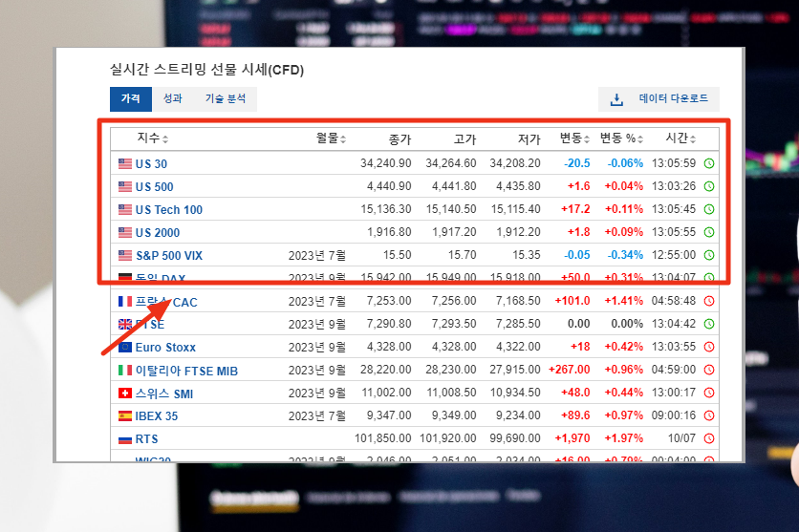Sort by 변동 % column header
Viewport: 799px width, 532px height.
click(x=621, y=138)
